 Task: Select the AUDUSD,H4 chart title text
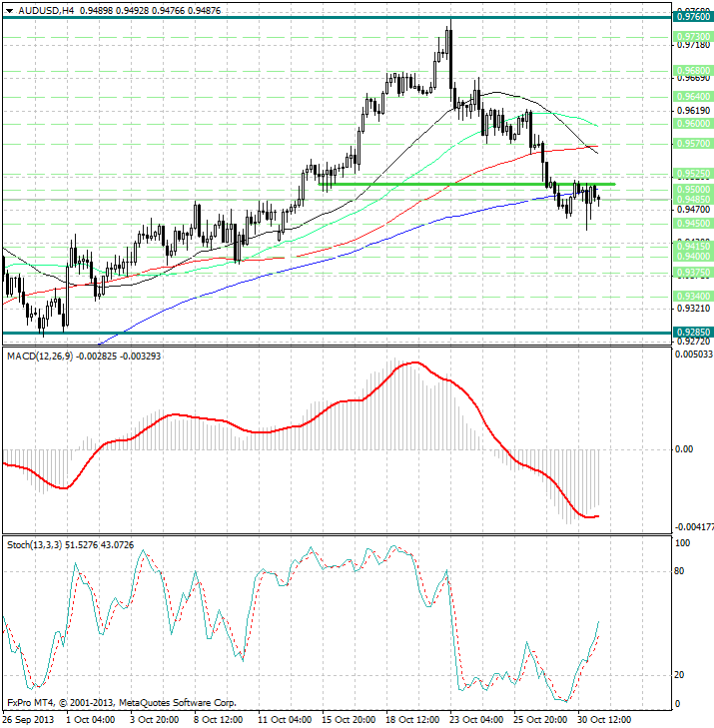(46, 11)
